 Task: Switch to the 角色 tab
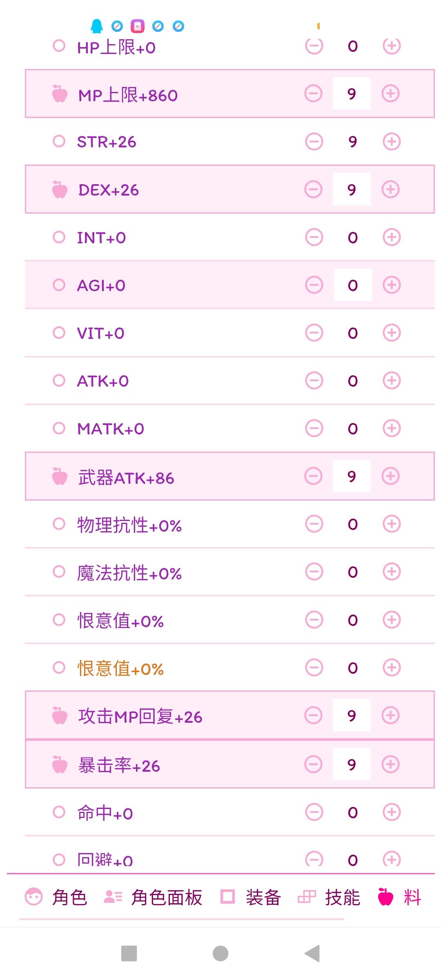coord(56,897)
